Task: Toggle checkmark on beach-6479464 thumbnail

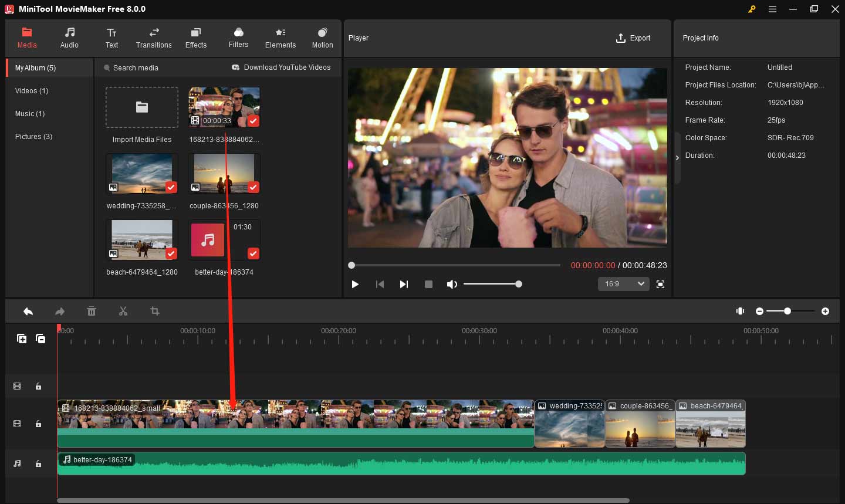Action: coord(171,253)
